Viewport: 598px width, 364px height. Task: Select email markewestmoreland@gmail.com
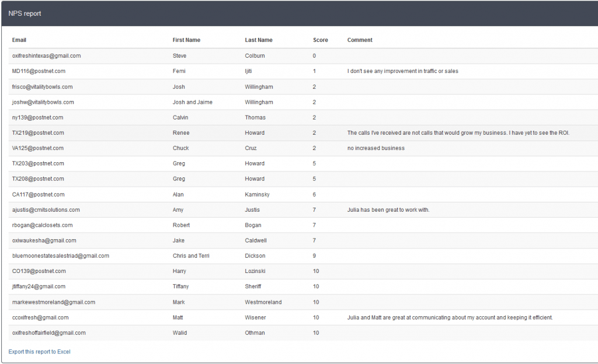[53, 302]
